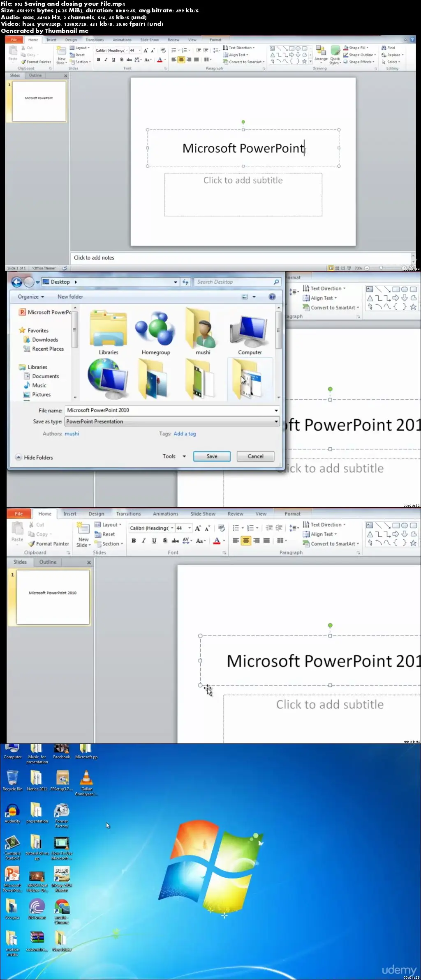Open the Insert tab in the third frame

pyautogui.click(x=70, y=514)
